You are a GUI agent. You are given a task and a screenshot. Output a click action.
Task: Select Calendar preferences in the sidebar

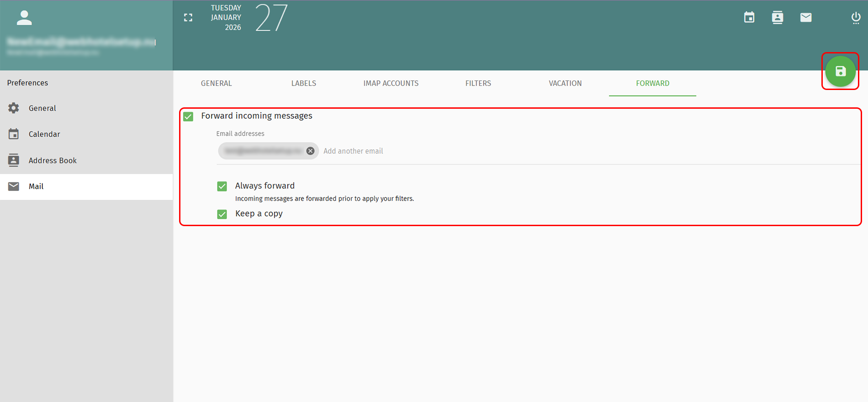44,134
